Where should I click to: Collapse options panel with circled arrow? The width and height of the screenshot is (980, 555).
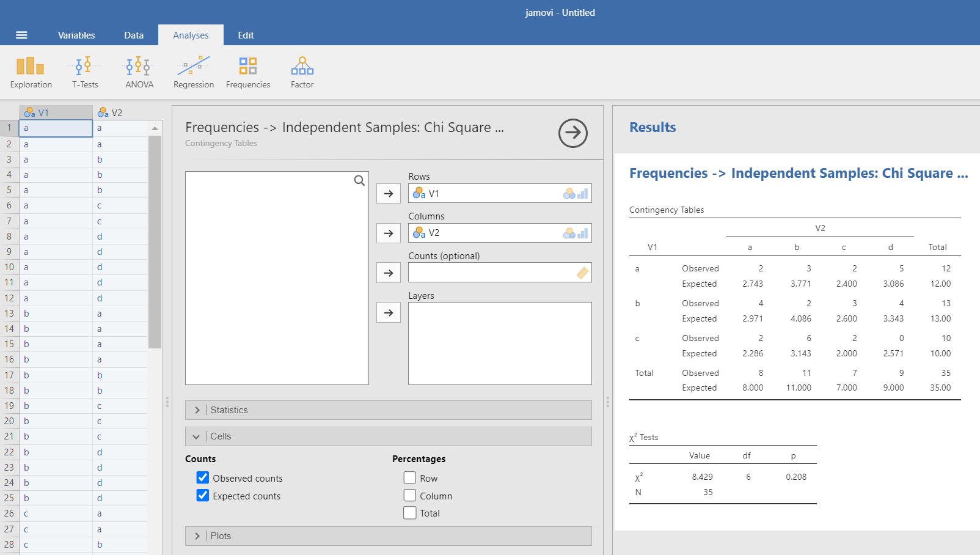click(572, 133)
